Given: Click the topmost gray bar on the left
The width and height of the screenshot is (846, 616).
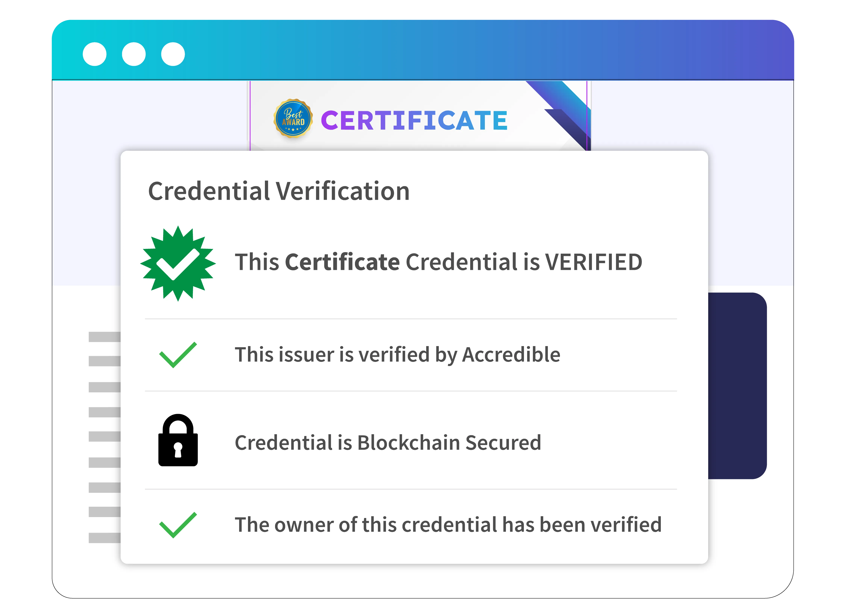Looking at the screenshot, I should [x=105, y=337].
